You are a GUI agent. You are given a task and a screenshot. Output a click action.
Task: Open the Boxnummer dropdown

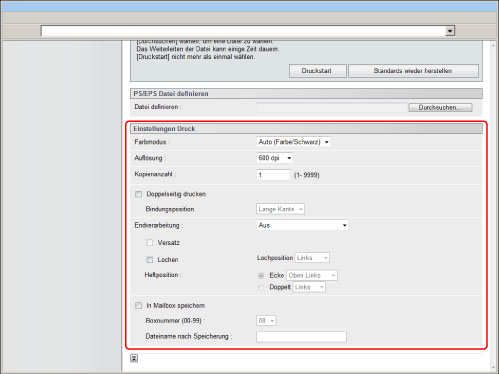click(266, 321)
